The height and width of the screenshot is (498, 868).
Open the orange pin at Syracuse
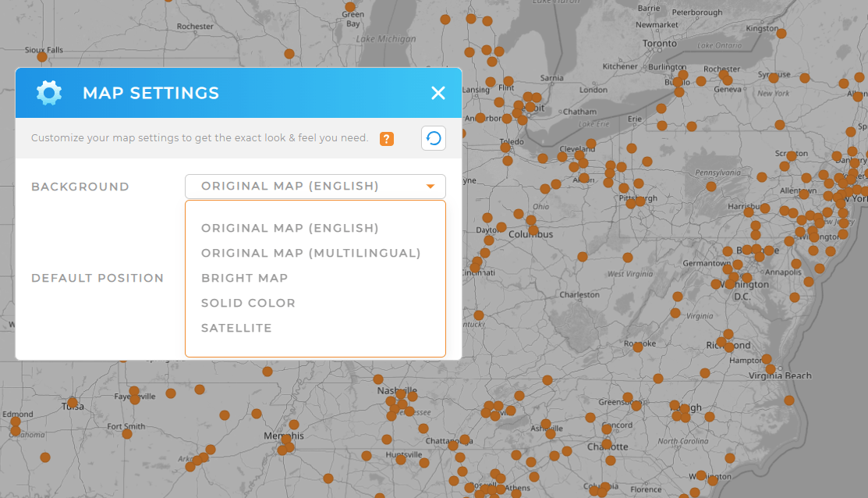click(774, 78)
